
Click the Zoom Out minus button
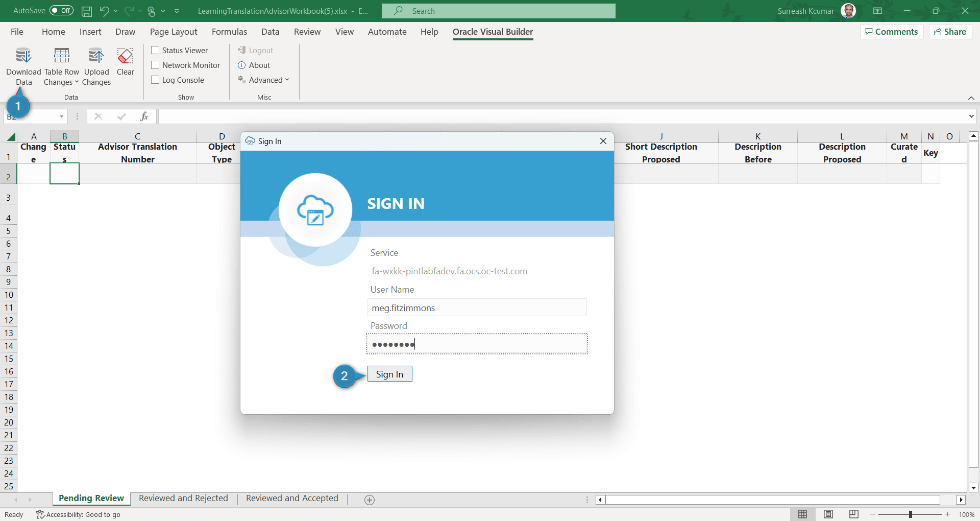(873, 514)
